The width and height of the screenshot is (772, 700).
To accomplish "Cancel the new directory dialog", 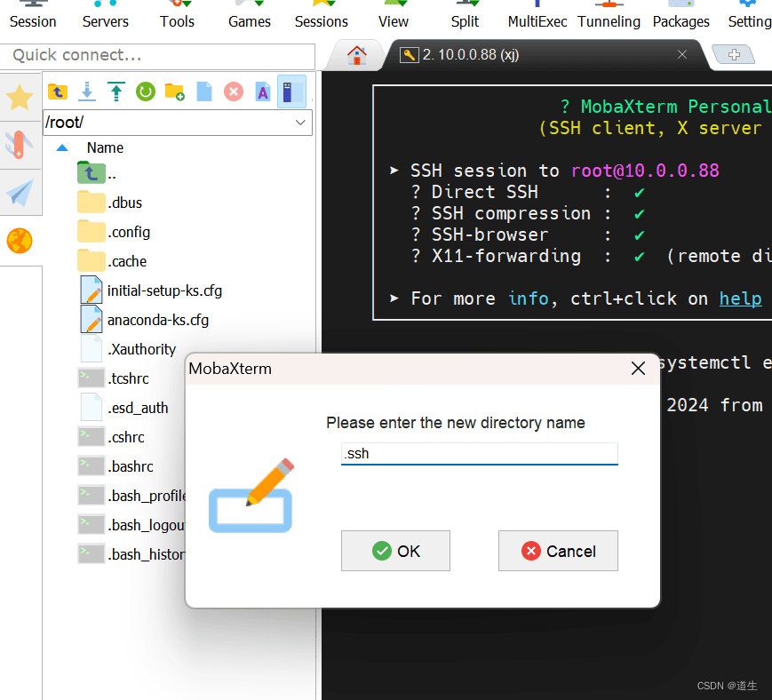I will point(558,551).
